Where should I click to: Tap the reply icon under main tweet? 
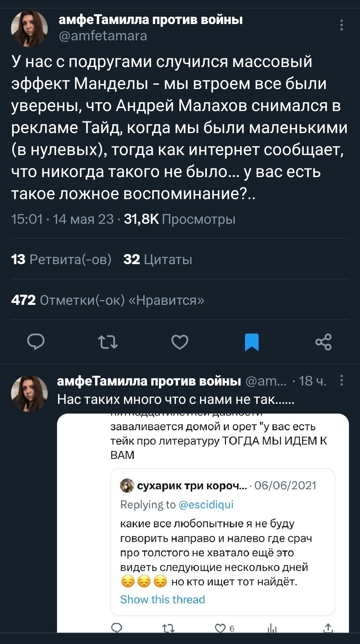[x=36, y=342]
